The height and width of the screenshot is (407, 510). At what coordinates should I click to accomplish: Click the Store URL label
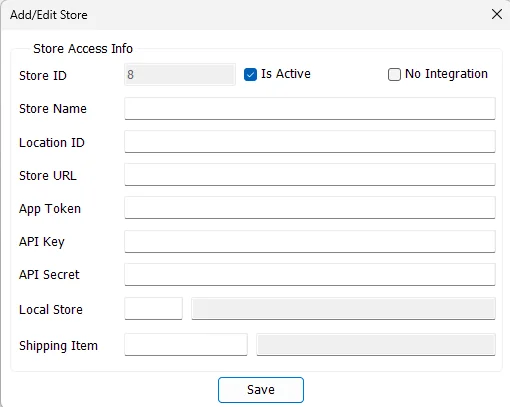click(x=48, y=176)
